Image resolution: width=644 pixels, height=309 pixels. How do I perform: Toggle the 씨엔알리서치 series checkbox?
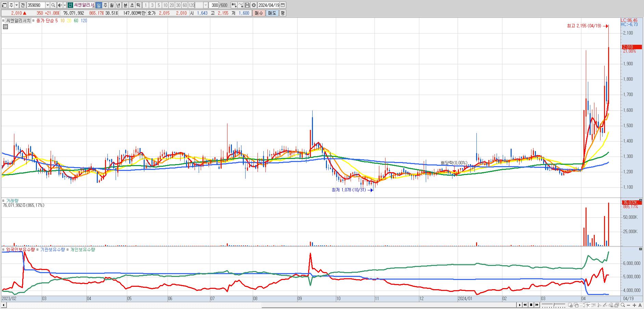4,21
